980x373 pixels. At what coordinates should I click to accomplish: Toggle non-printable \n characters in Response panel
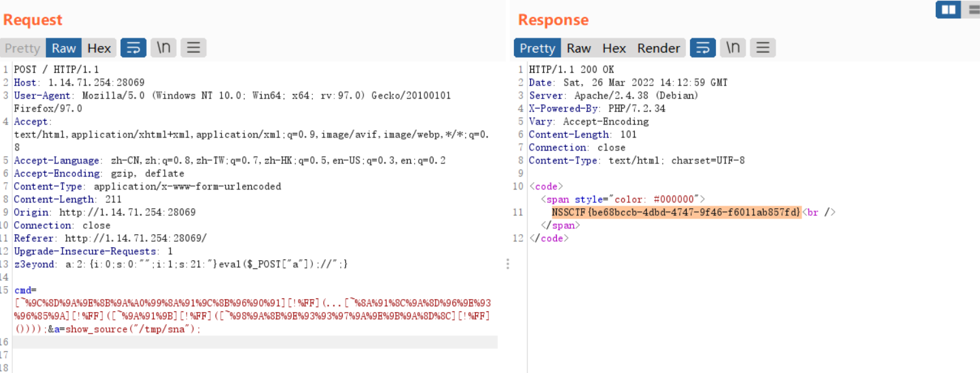pyautogui.click(x=733, y=48)
